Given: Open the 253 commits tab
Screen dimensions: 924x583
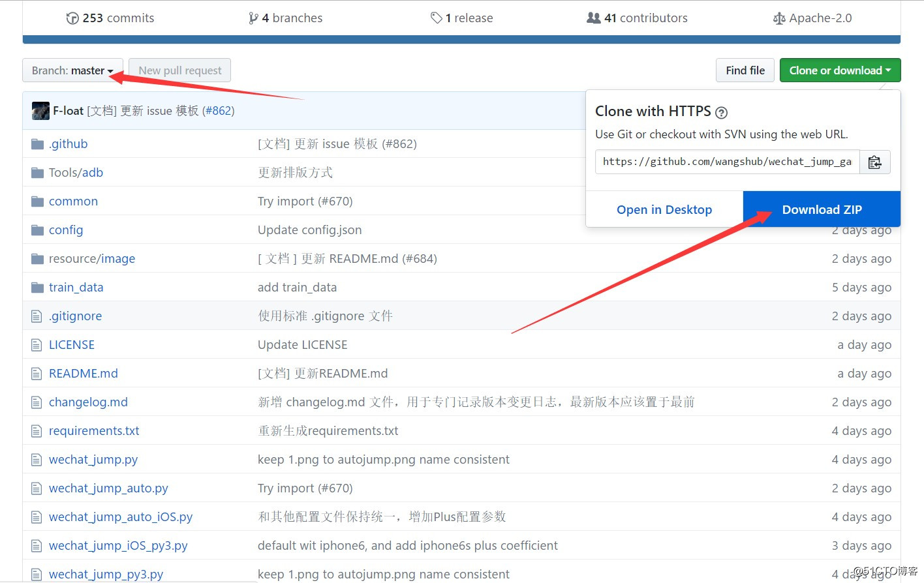Looking at the screenshot, I should tap(110, 18).
